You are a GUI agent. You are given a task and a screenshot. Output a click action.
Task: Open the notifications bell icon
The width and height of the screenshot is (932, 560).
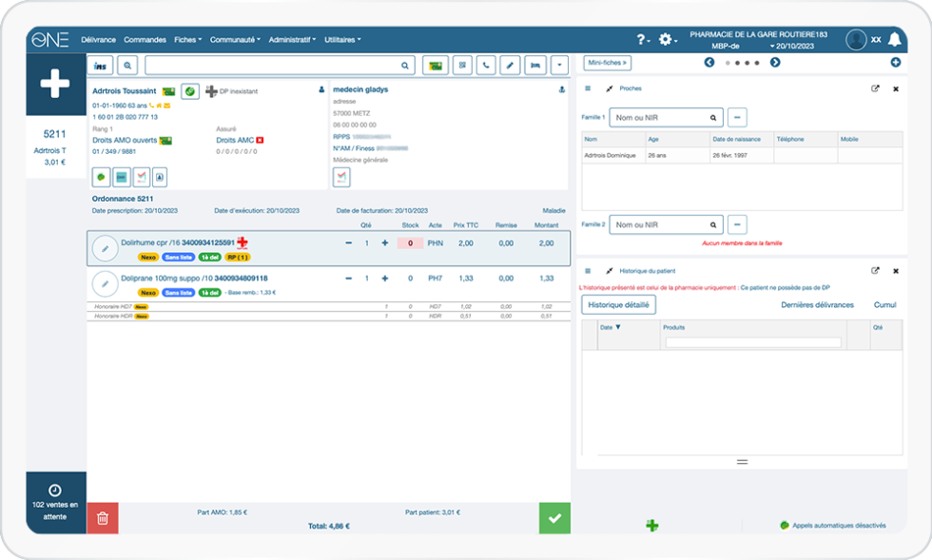(x=895, y=37)
